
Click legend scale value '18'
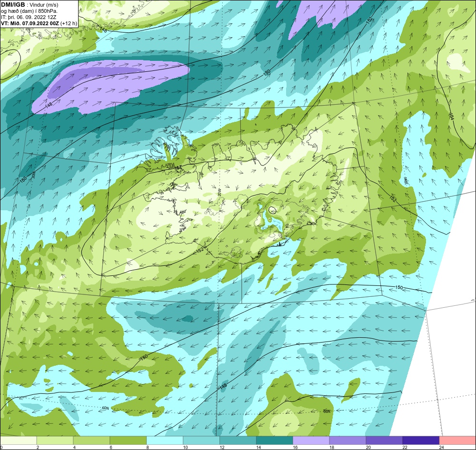point(331,447)
